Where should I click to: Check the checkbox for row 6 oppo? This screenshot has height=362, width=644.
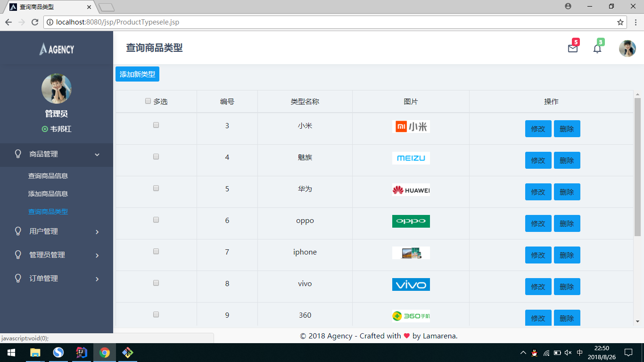[x=156, y=220]
